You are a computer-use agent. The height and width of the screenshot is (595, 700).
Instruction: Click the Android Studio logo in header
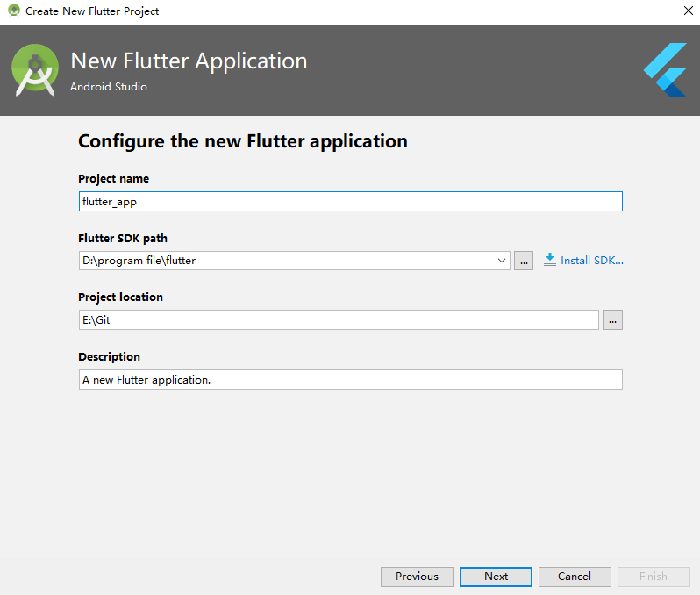(35, 70)
